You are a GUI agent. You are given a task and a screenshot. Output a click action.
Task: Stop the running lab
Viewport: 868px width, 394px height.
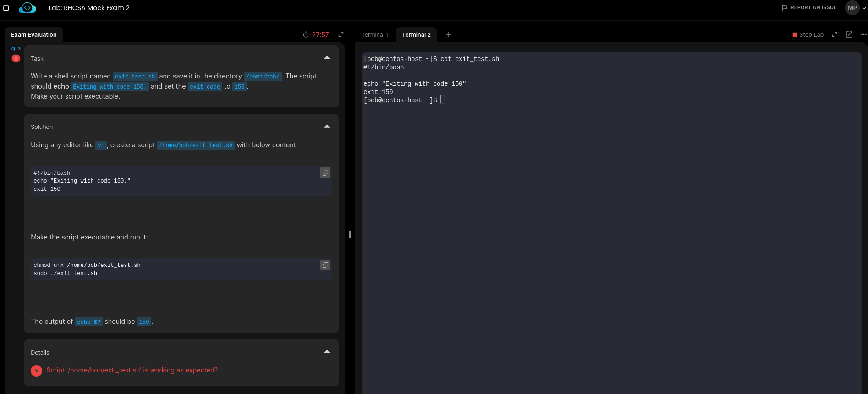tap(808, 35)
